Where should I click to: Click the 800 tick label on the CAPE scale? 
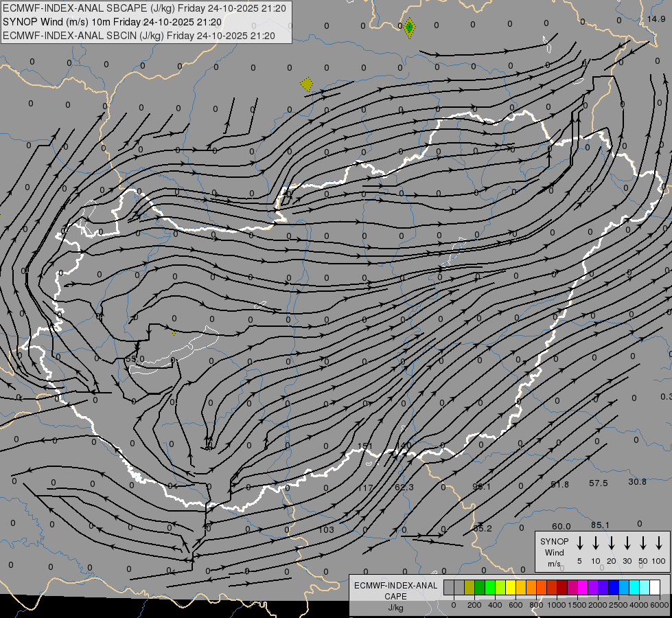click(536, 605)
